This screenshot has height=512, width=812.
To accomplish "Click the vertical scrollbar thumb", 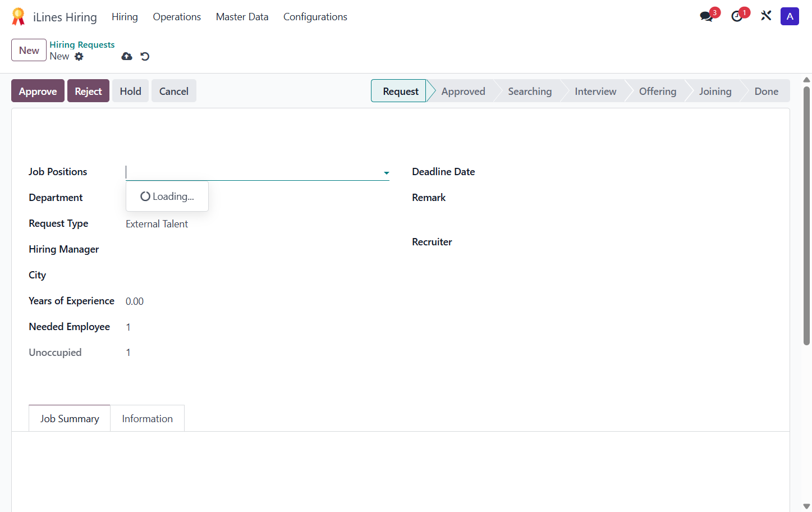I will [806, 216].
